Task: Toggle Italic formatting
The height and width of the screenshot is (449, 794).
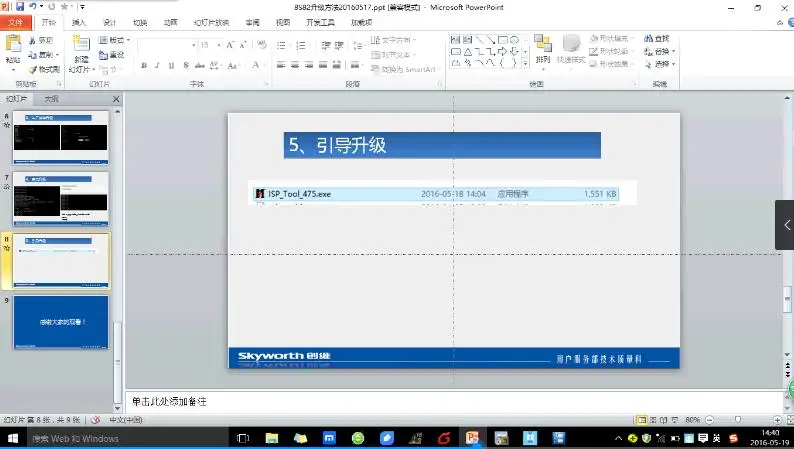Action: 157,65
